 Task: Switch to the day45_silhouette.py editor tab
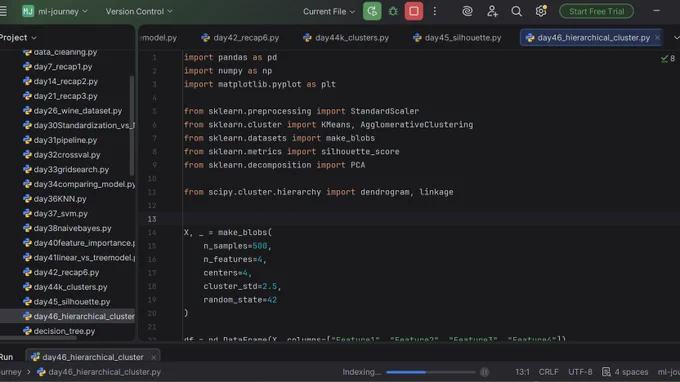tap(457, 38)
